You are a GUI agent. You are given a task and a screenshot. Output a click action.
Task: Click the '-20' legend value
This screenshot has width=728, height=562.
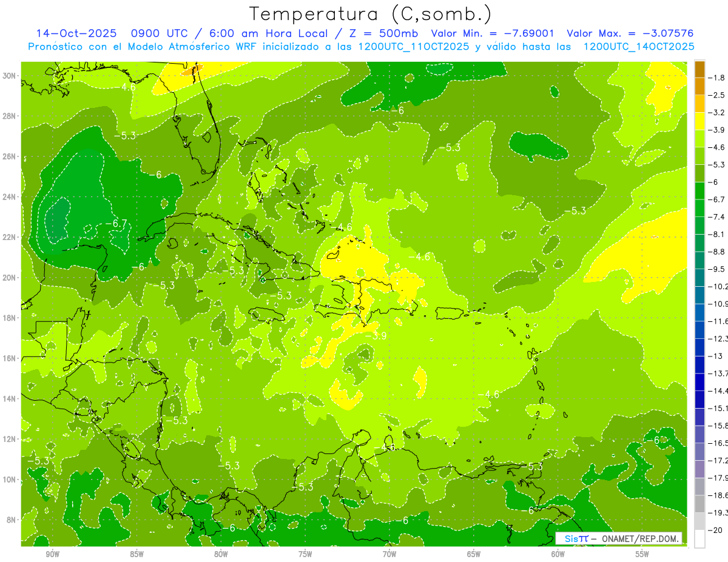pos(715,530)
